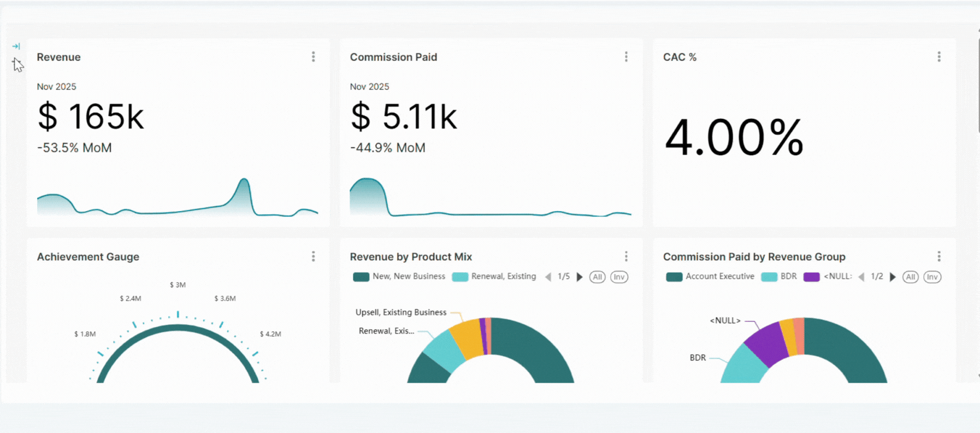Go to next legend page in Revenue Group
This screenshot has height=433, width=980.
click(x=893, y=277)
